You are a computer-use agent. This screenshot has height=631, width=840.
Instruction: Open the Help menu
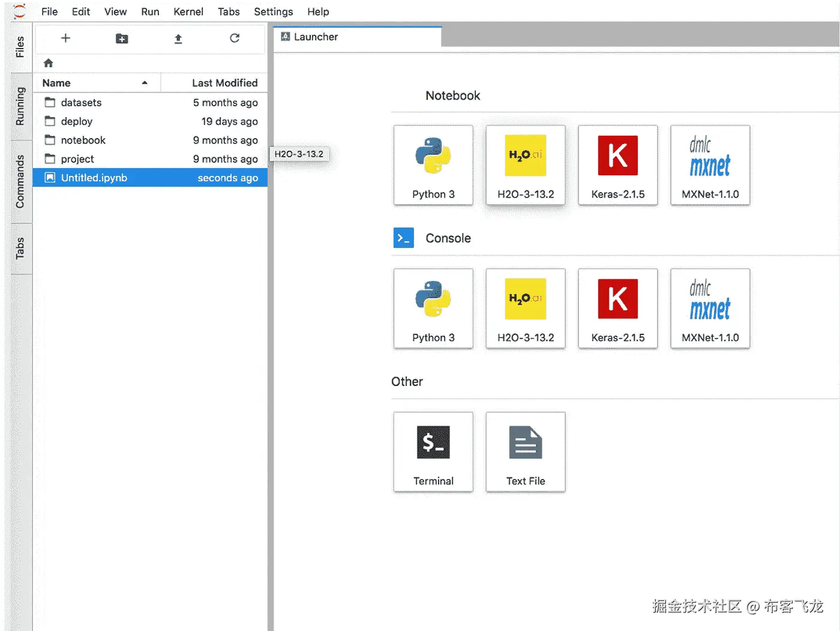(x=318, y=11)
